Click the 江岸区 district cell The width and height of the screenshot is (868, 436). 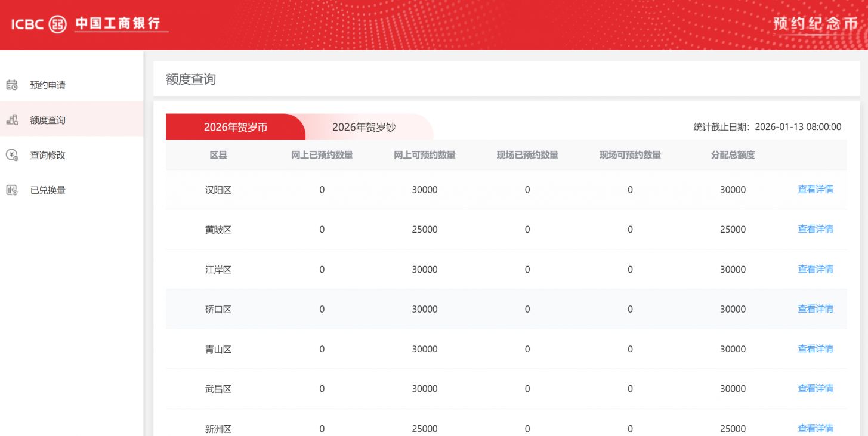[x=218, y=270]
